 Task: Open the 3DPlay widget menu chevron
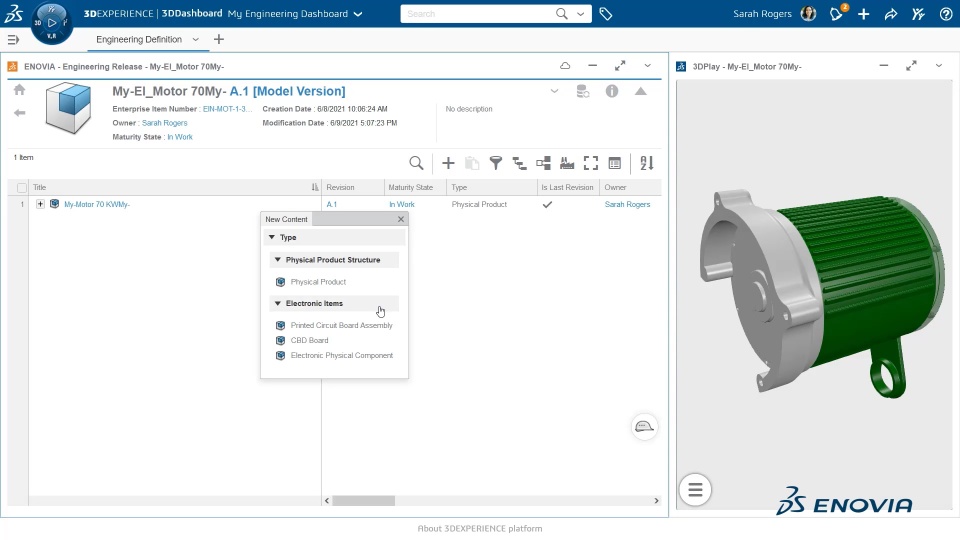[x=939, y=66]
